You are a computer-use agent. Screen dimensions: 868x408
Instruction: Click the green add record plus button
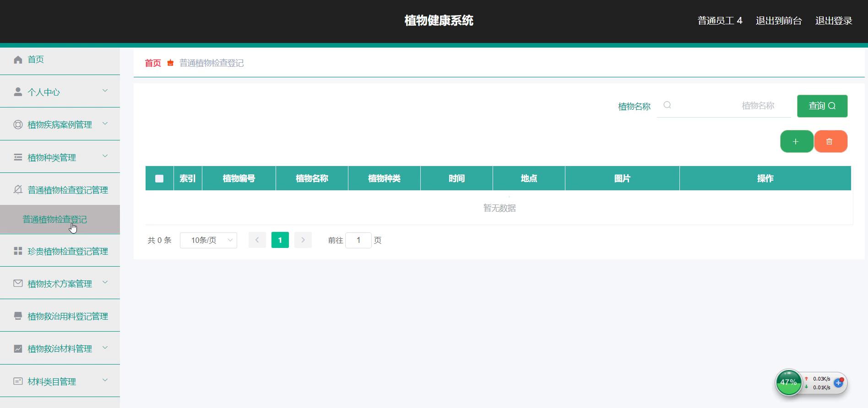click(796, 141)
